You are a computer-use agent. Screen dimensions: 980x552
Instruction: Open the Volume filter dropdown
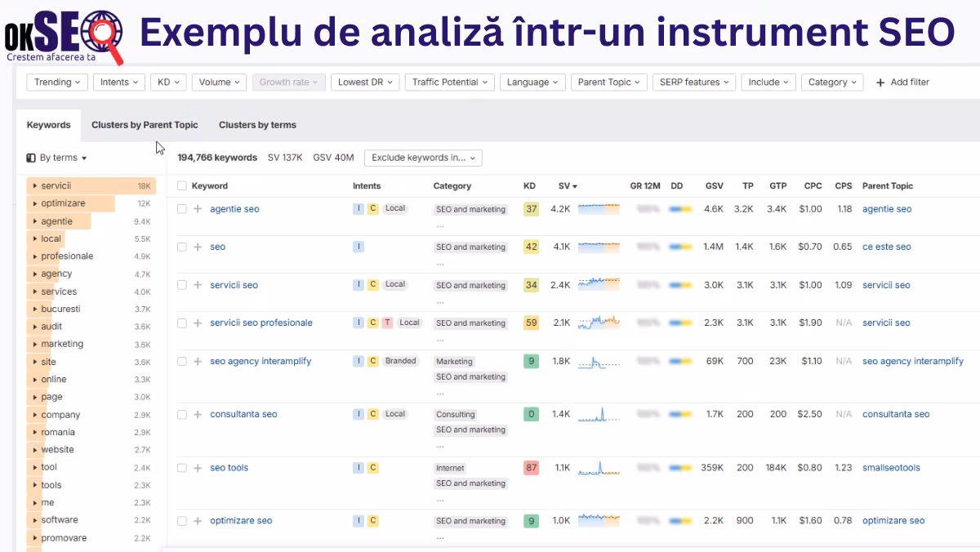220,82
